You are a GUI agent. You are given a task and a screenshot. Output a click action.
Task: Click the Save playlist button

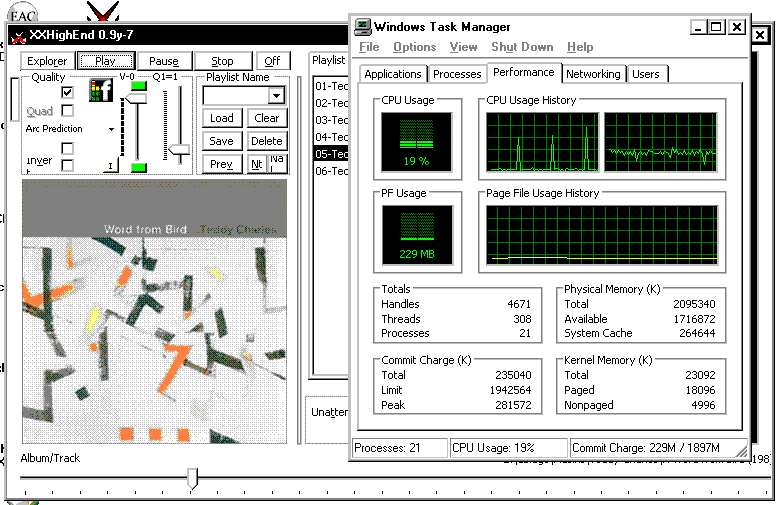(222, 141)
